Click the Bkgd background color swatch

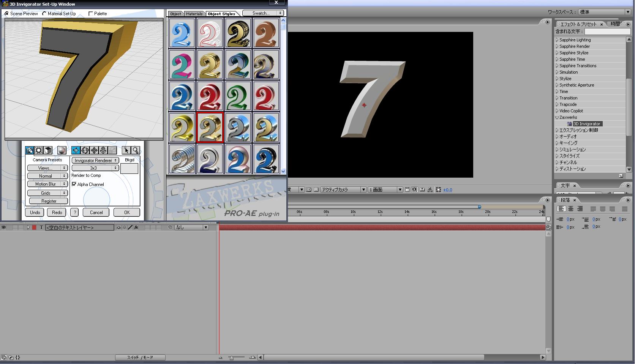pyautogui.click(x=129, y=169)
